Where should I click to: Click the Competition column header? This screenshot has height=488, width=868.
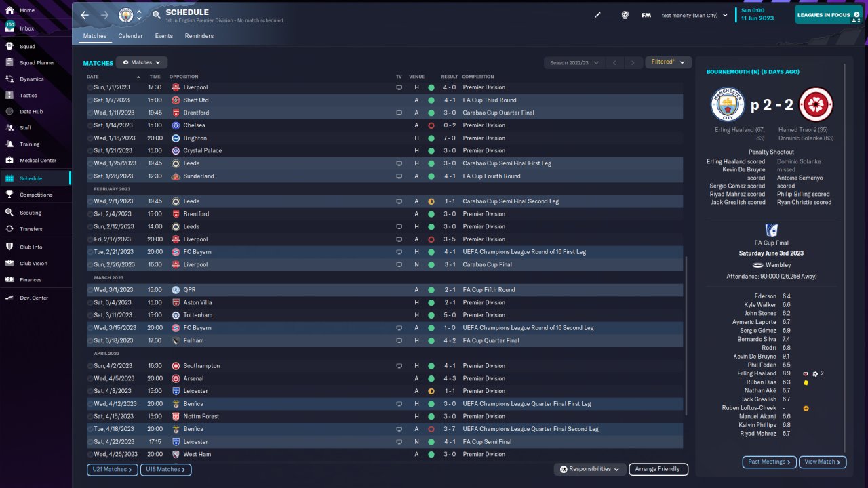click(478, 77)
